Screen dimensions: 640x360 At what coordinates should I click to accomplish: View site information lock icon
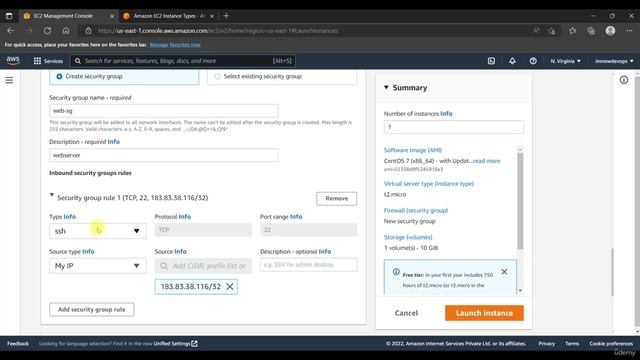point(88,31)
